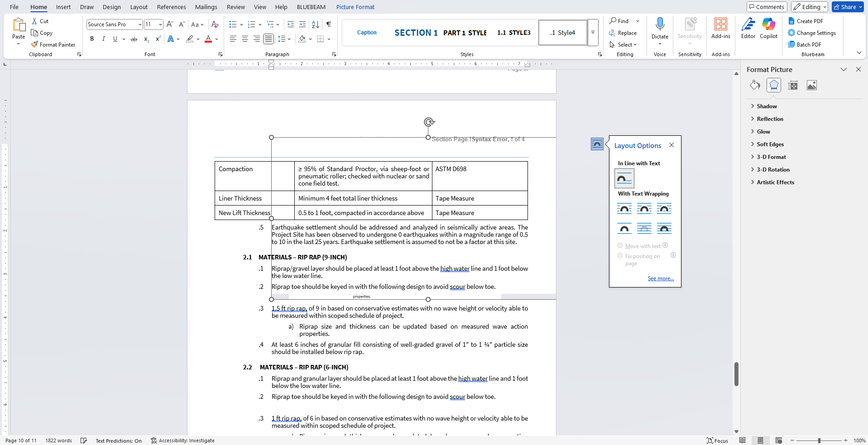868x445 pixels.
Task: Apply Superscript formatting
Action: point(158,39)
